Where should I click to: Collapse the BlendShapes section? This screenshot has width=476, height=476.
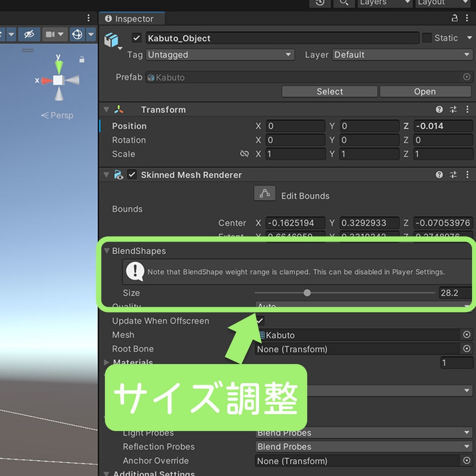pos(106,251)
